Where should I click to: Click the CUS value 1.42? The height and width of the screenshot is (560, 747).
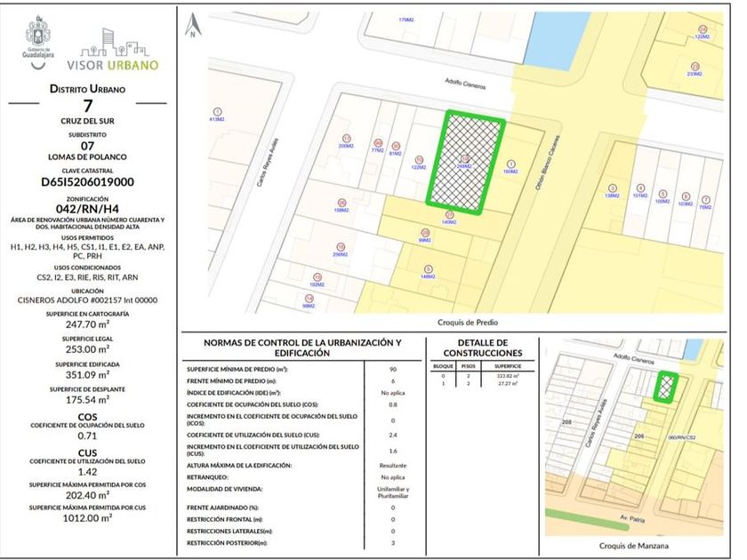point(87,472)
